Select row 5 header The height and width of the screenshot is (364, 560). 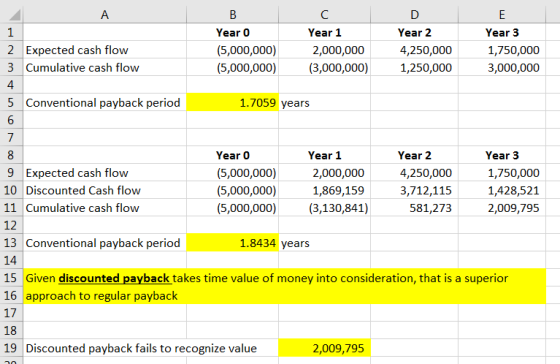coord(11,103)
